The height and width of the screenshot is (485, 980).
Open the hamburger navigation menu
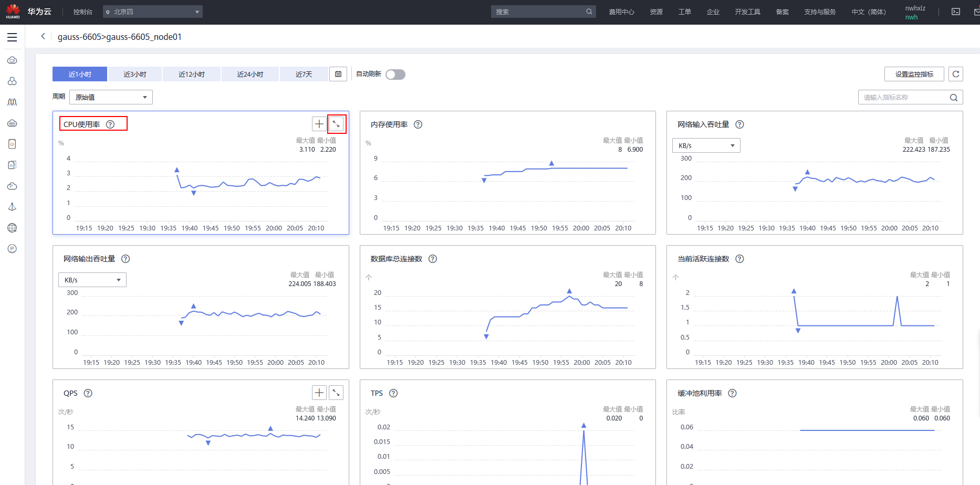coord(12,37)
